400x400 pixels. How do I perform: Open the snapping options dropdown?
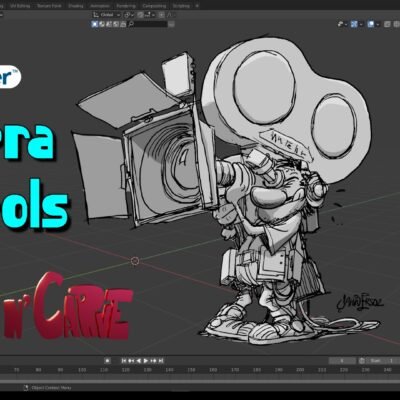pos(150,15)
